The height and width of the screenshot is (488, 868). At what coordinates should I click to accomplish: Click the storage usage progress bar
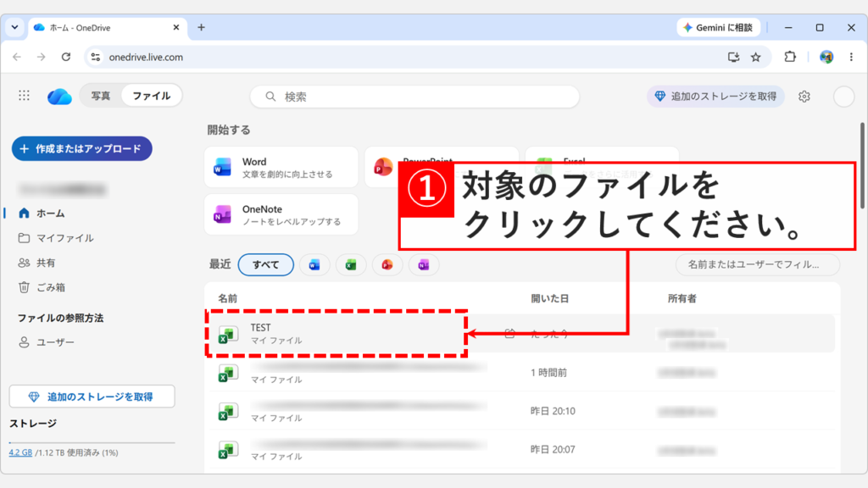[x=92, y=442]
